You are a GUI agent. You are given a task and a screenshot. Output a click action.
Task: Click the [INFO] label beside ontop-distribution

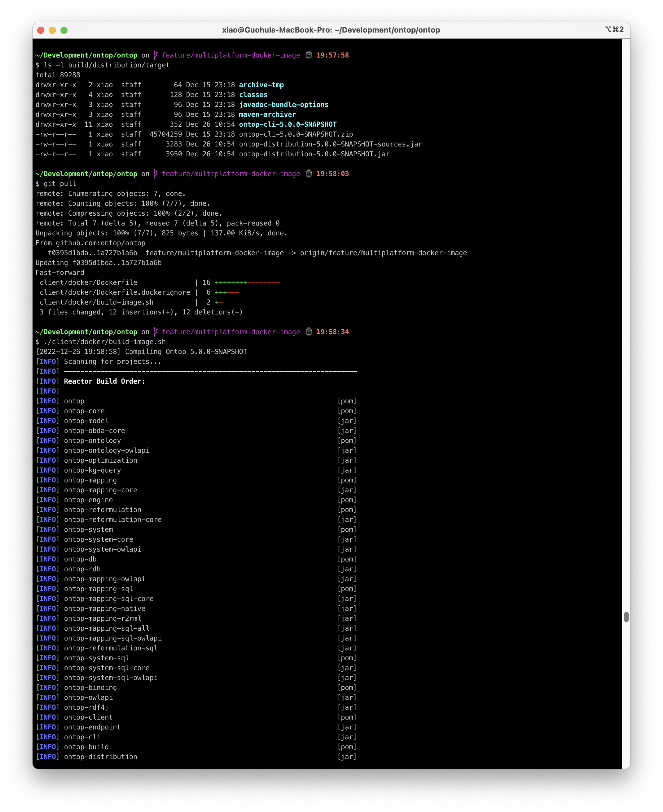47,757
